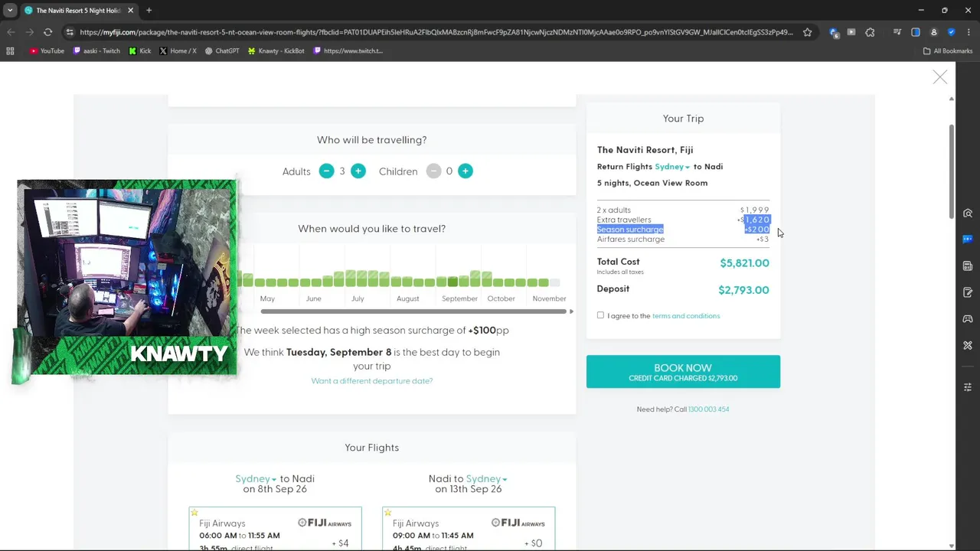Open sidebar crossed tools icon

968,345
